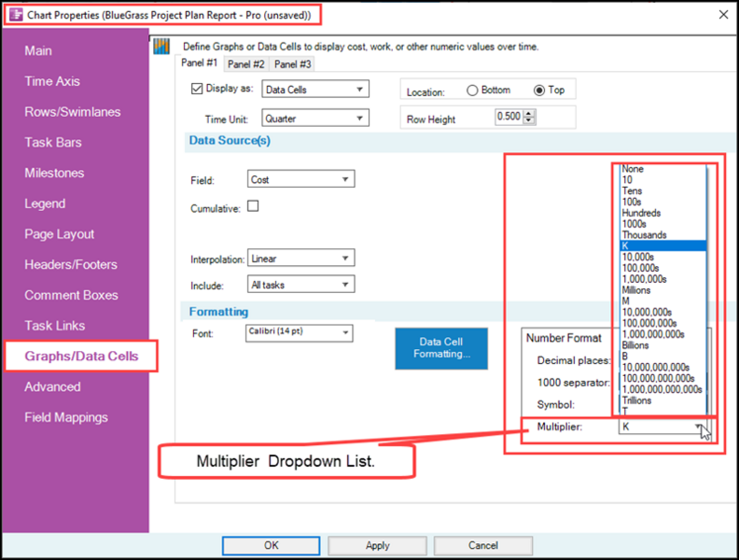This screenshot has width=739, height=560.
Task: Select the Top location radio button
Action: pos(539,90)
